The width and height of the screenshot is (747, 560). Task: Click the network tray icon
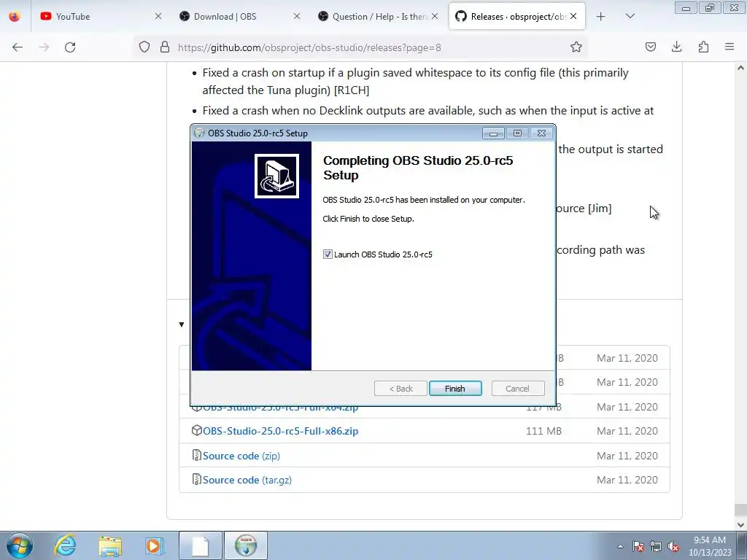coord(656,546)
